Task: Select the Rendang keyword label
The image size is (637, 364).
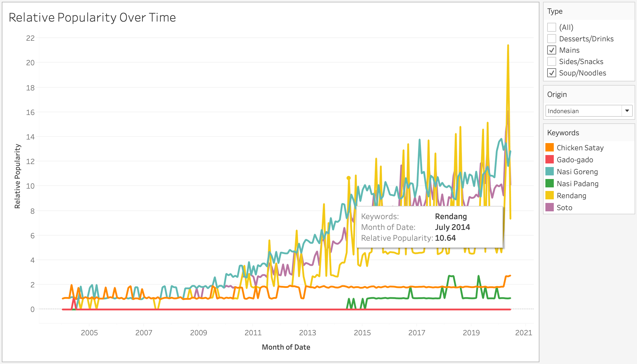Action: pyautogui.click(x=571, y=196)
